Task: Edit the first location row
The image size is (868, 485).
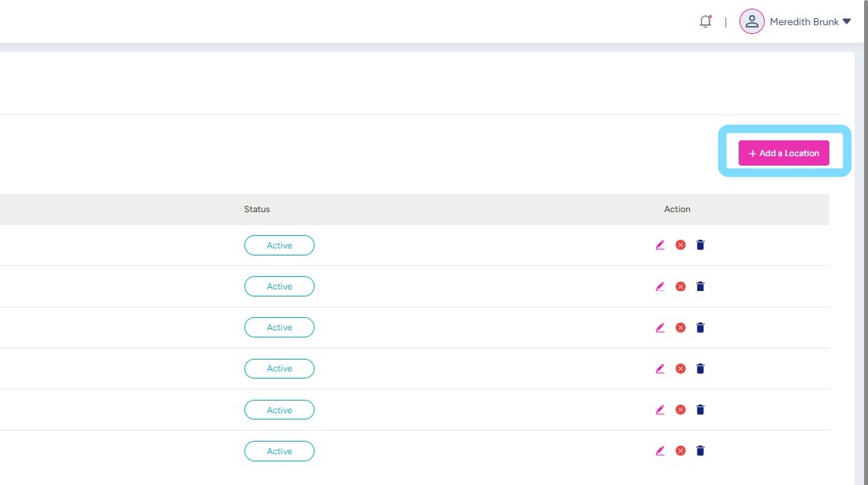Action: tap(660, 245)
